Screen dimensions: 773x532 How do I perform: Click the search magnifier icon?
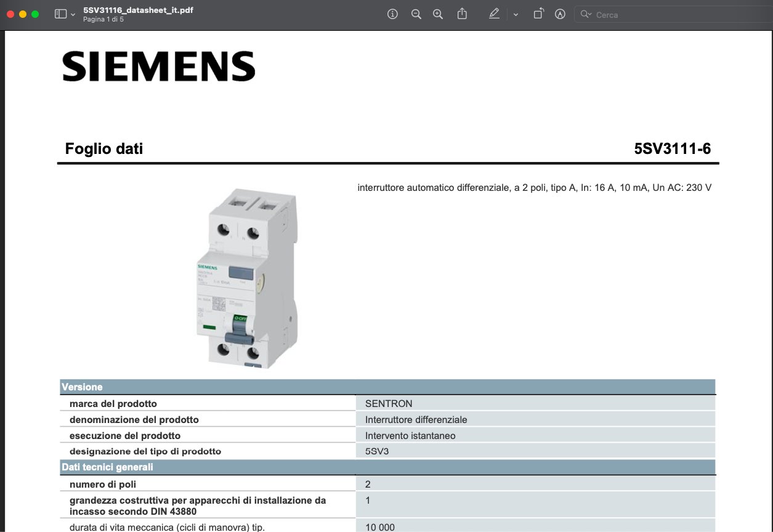tap(585, 14)
